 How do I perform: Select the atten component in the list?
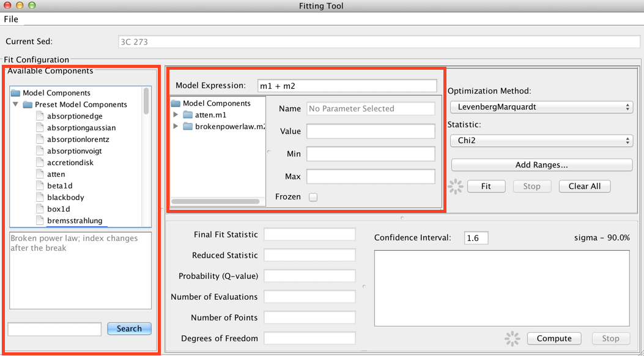pos(56,174)
